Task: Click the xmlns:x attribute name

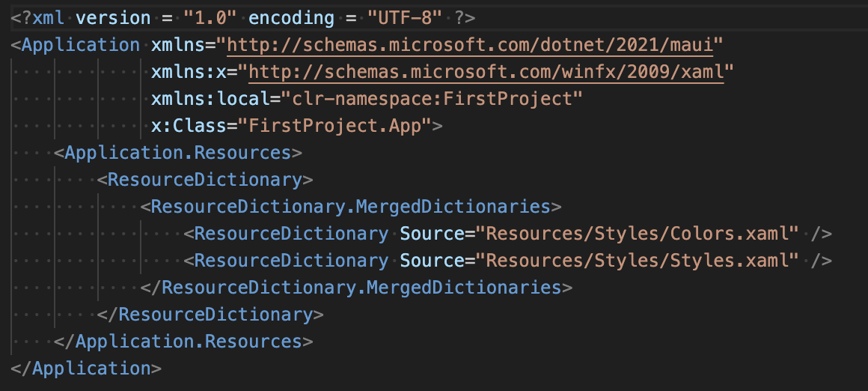Action: click(x=189, y=72)
